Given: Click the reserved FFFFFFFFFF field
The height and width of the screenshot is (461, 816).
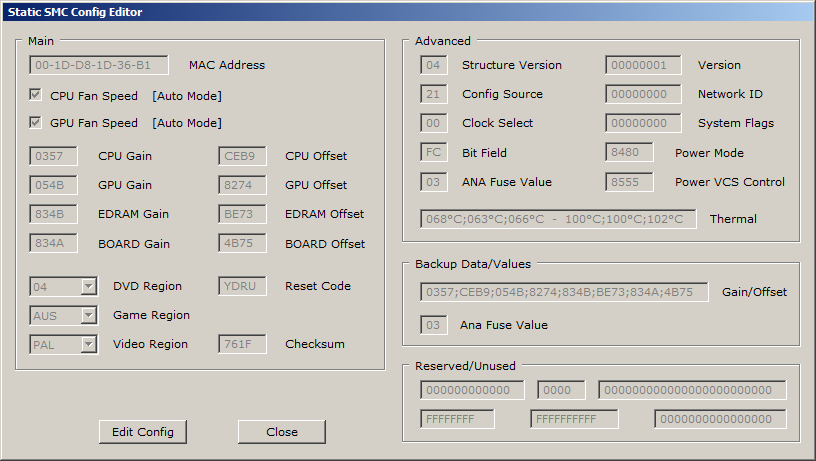Looking at the screenshot, I should tap(575, 419).
